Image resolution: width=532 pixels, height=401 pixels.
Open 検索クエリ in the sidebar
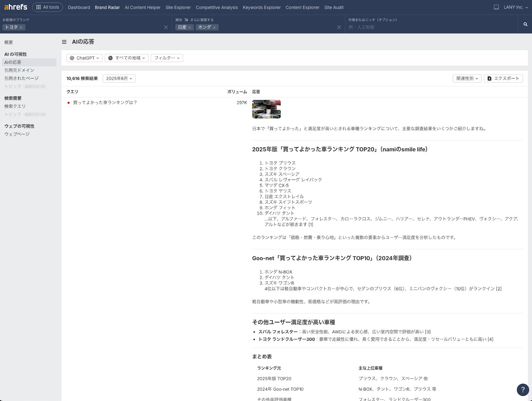click(15, 106)
